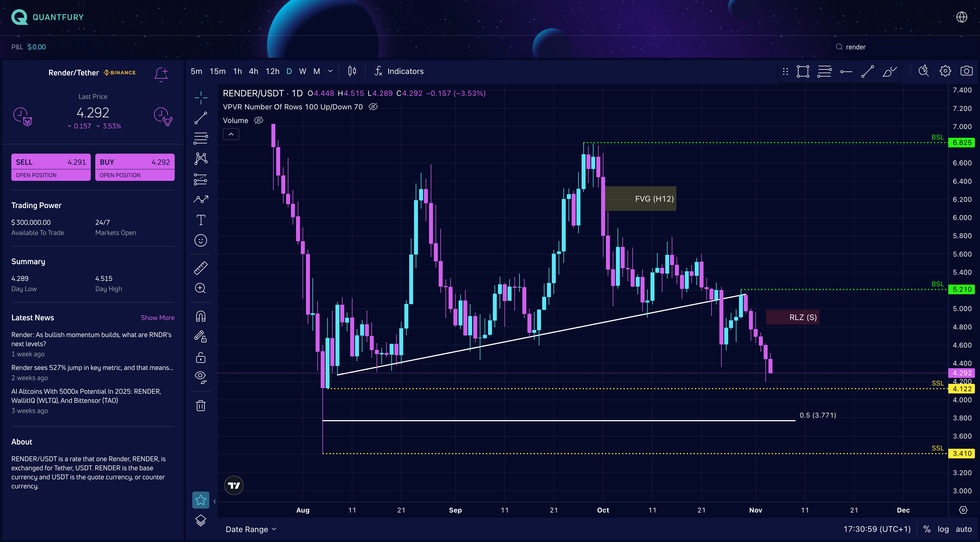Take a chart snapshot with camera
The image size is (980, 542).
(966, 71)
